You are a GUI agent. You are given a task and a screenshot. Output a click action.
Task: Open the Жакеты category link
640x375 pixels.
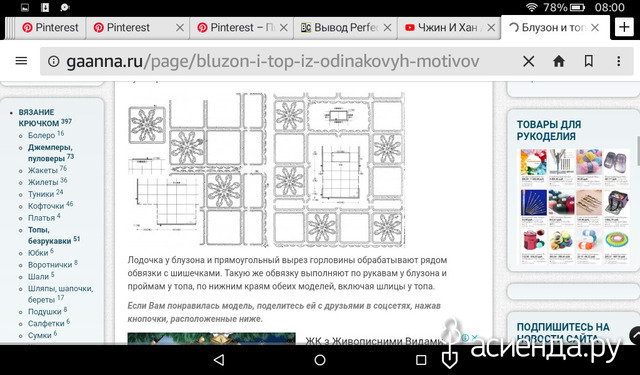[47, 170]
